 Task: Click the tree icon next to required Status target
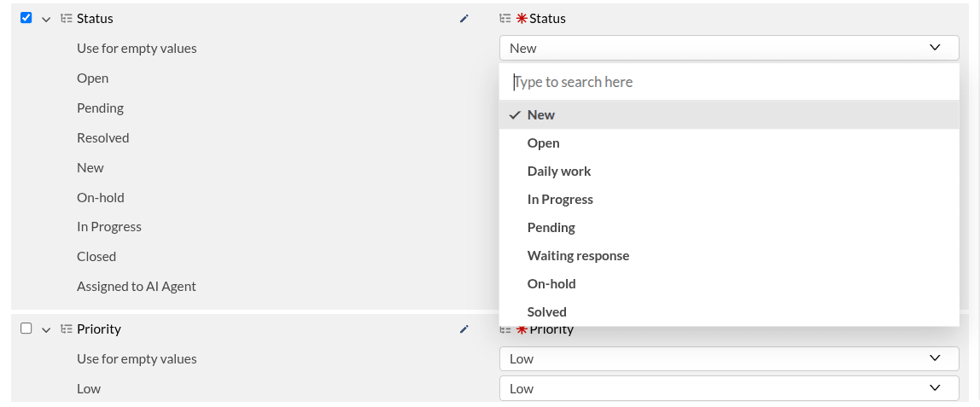(505, 19)
